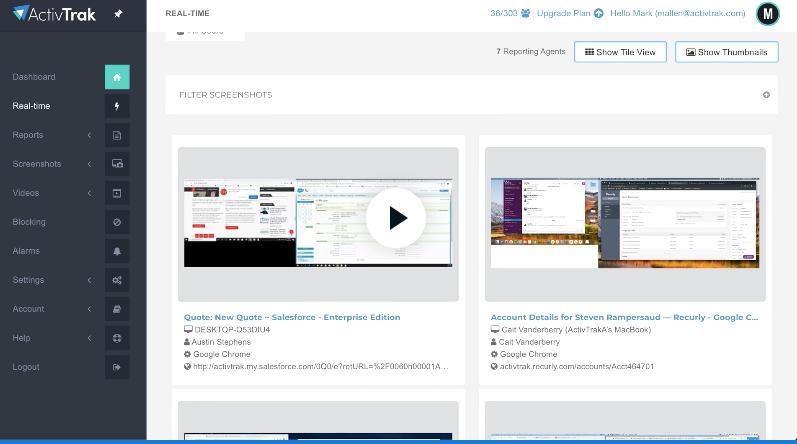Open Dashboard home icon

pyautogui.click(x=117, y=77)
